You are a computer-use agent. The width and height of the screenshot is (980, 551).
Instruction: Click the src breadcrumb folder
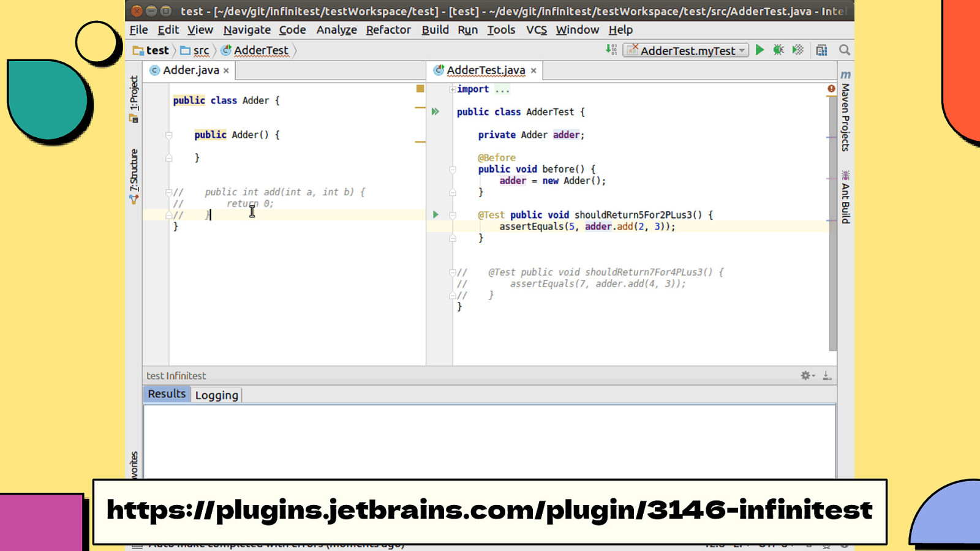(x=195, y=50)
